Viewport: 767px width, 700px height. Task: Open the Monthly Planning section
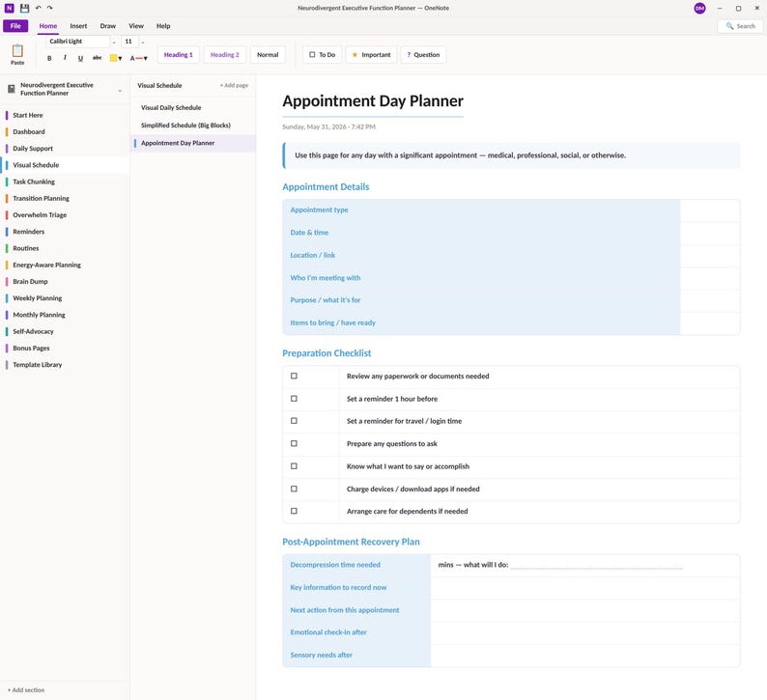[65, 315]
